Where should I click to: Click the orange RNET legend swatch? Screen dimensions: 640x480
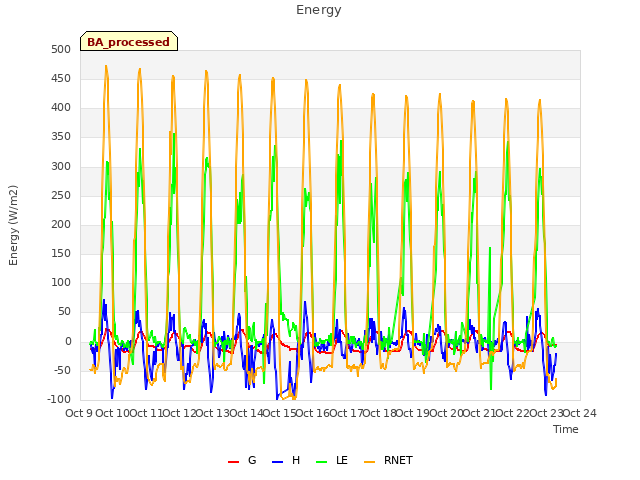(x=369, y=462)
